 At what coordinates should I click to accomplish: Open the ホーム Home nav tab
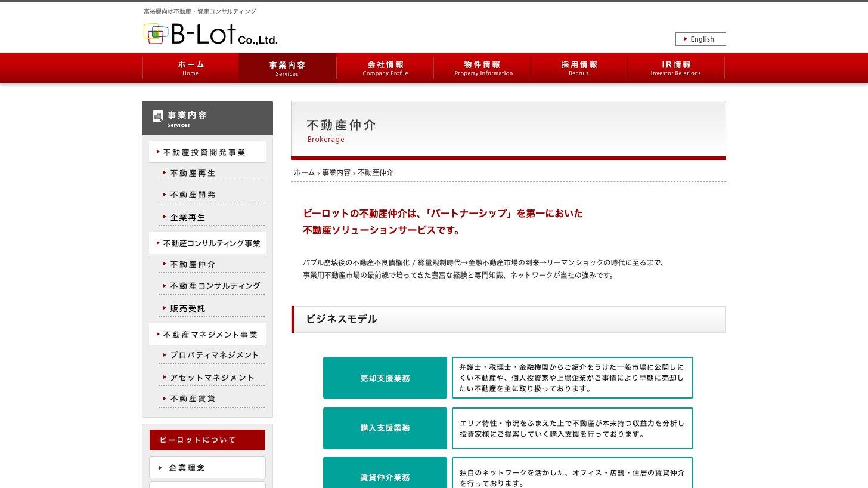click(191, 68)
